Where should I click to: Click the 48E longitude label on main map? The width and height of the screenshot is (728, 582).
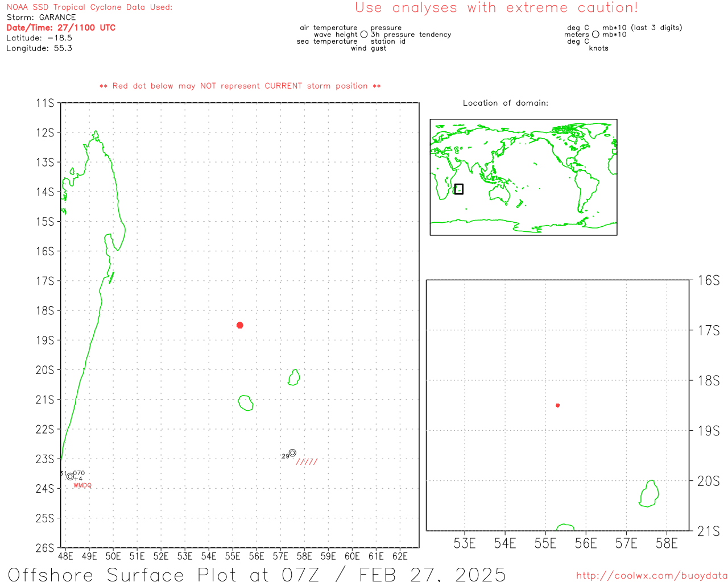pyautogui.click(x=65, y=556)
